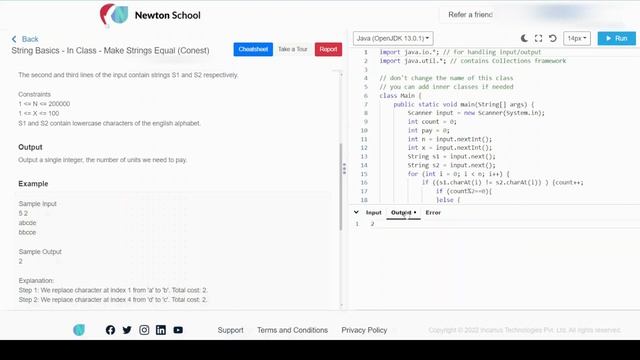The width and height of the screenshot is (640, 360).
Task: Go back using the Back arrow
Action: 14,39
